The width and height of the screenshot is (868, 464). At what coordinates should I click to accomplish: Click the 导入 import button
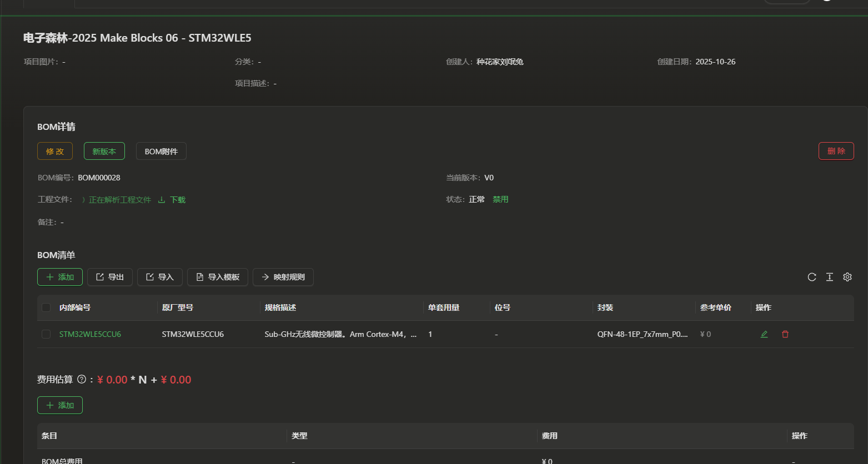tap(160, 277)
